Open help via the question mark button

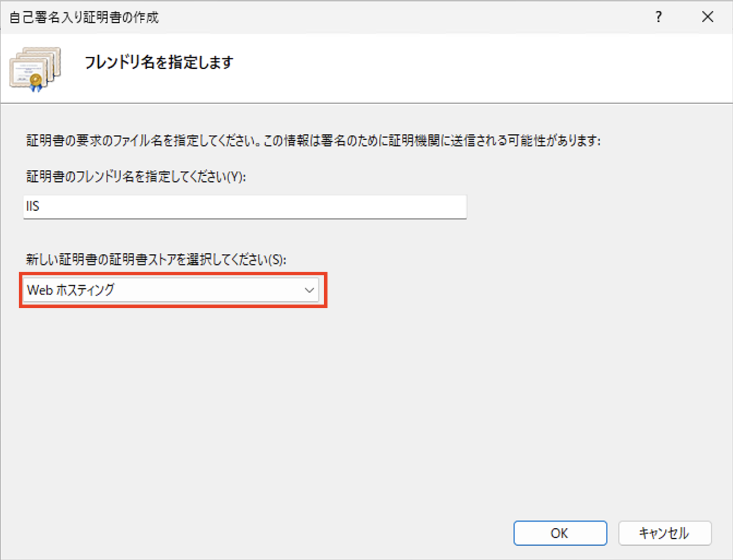(659, 17)
